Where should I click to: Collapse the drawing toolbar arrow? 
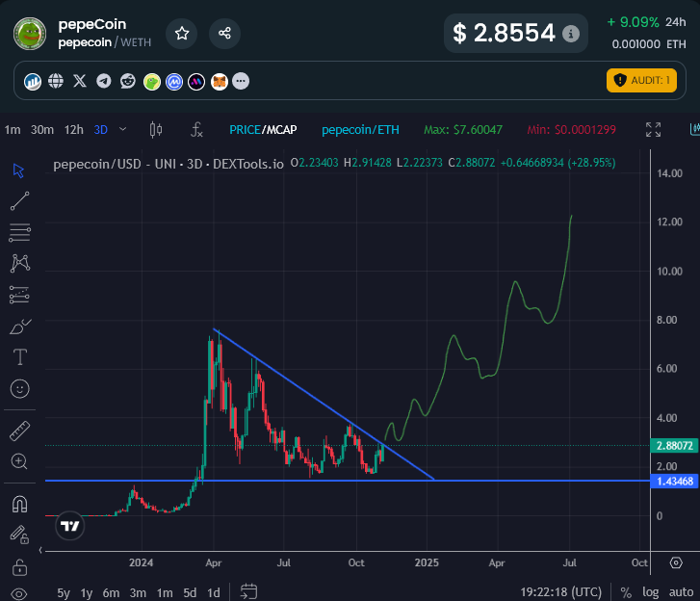click(40, 550)
